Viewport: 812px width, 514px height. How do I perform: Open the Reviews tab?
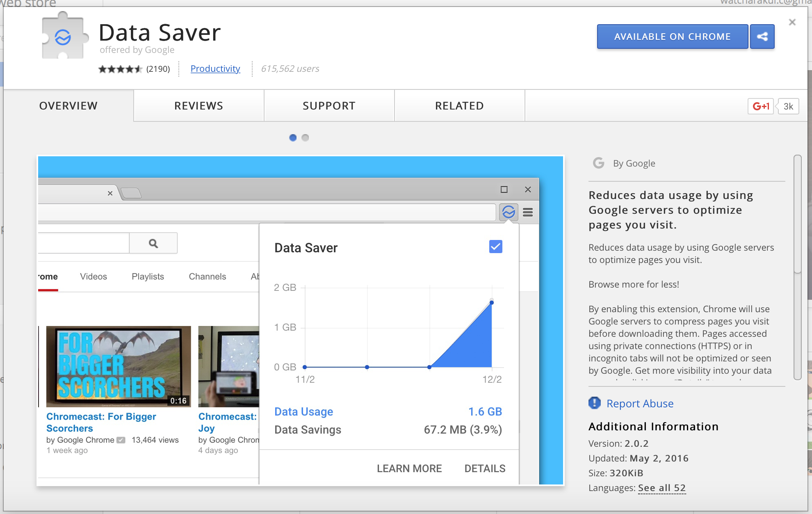pos(199,106)
